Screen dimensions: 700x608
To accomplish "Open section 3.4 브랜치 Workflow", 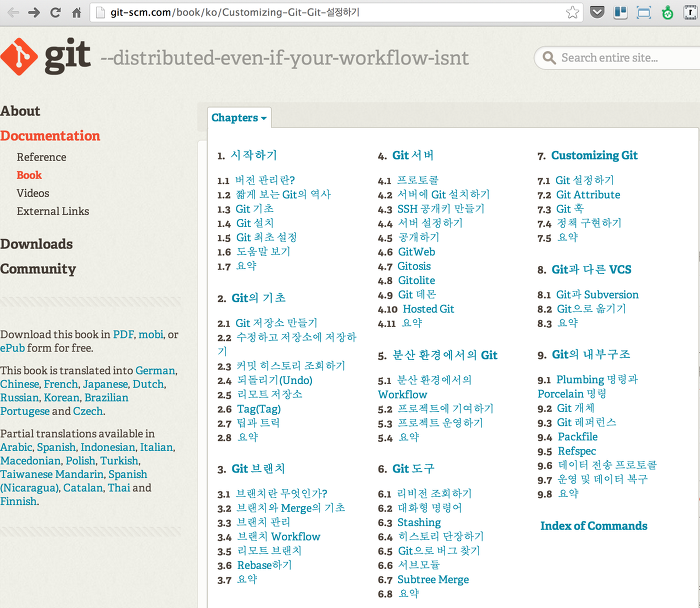I will [279, 537].
